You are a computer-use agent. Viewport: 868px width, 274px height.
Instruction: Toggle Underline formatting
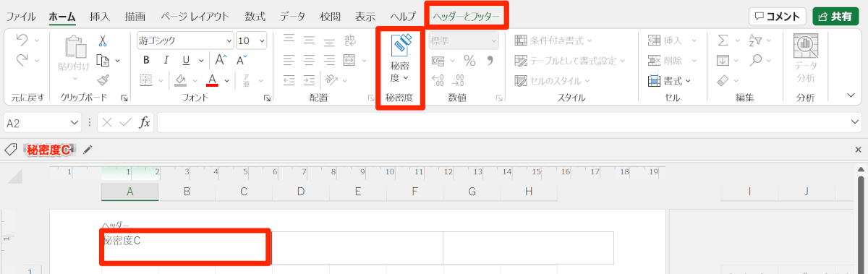click(185, 60)
